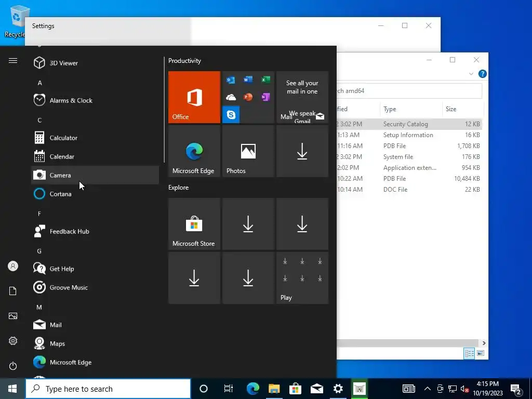Open 3D Viewer from the app list
Viewport: 532px width, 399px height.
pyautogui.click(x=95, y=63)
